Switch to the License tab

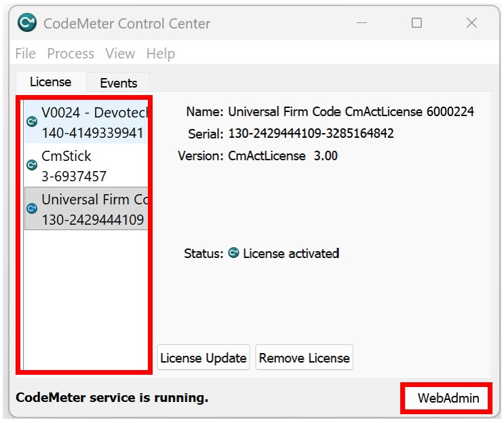51,81
